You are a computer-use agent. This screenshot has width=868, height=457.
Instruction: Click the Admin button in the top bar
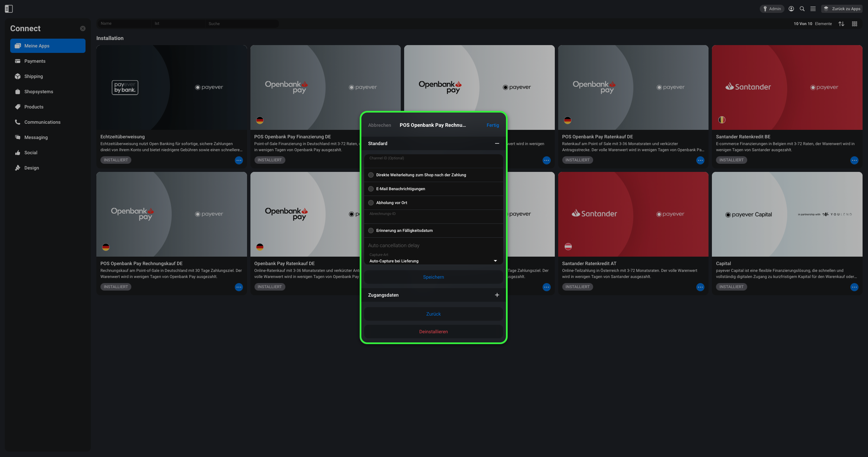(x=772, y=9)
